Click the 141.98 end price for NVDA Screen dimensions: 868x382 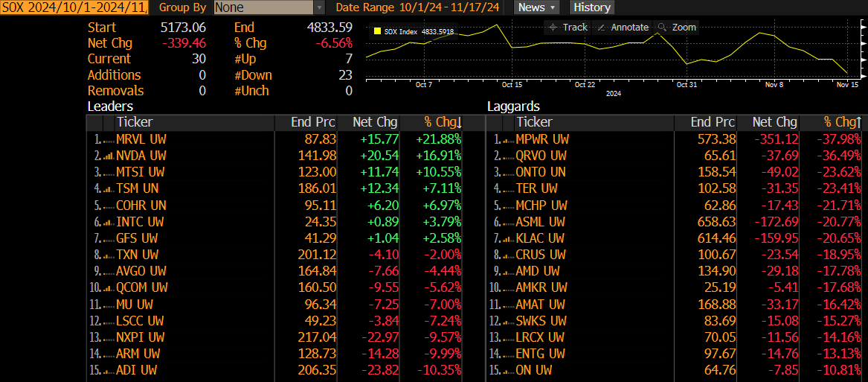click(x=315, y=156)
